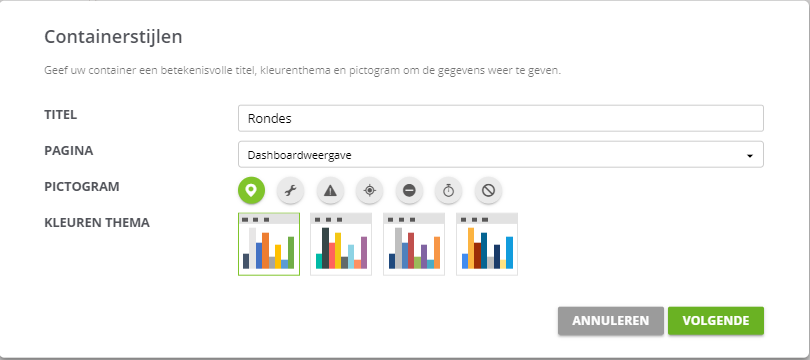Click into the Titel field containing Rondes
This screenshot has width=810, height=360.
pos(501,118)
